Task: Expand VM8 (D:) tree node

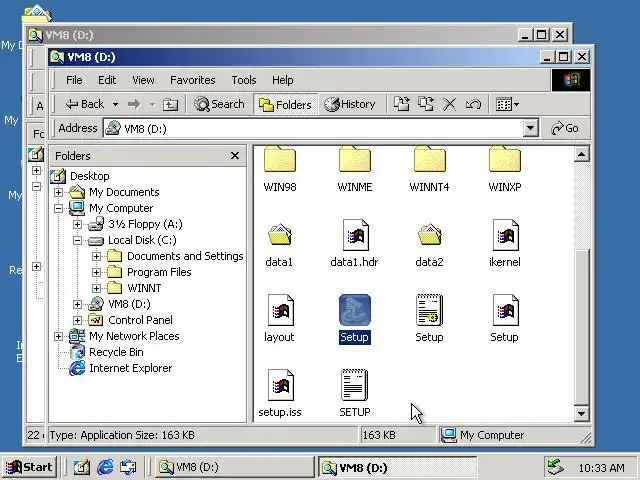Action: tap(77, 304)
